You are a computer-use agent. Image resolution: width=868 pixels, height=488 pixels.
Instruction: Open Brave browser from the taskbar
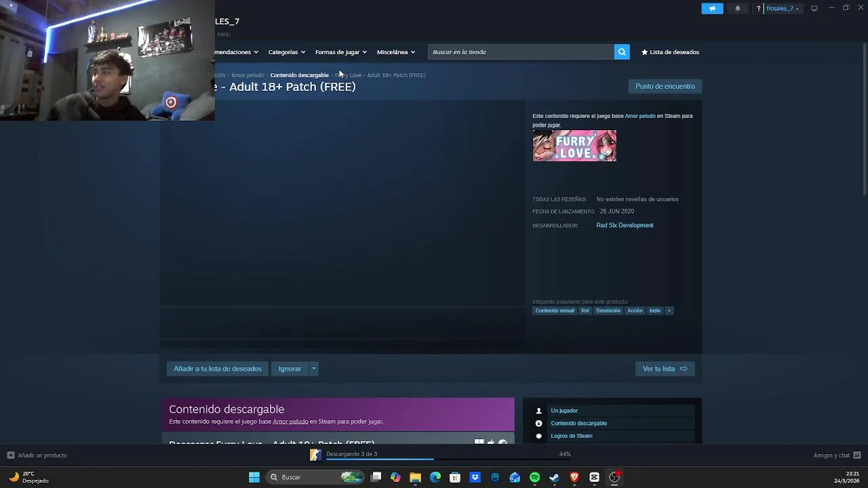[x=574, y=477]
